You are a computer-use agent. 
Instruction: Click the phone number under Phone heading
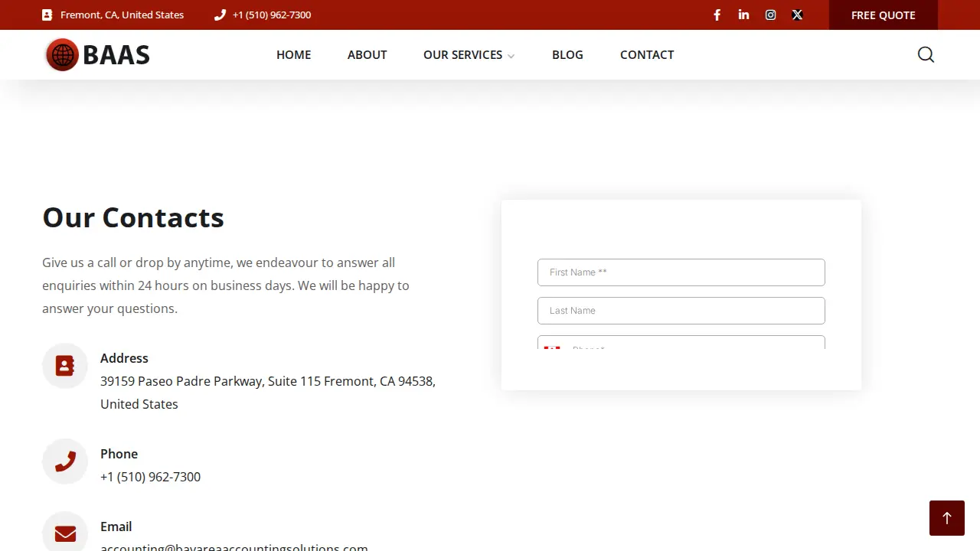(x=151, y=477)
